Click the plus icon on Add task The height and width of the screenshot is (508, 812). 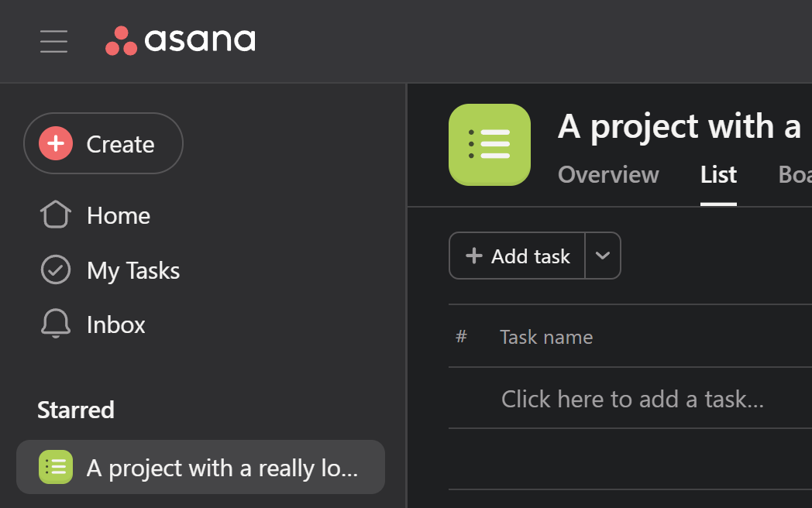pos(474,256)
